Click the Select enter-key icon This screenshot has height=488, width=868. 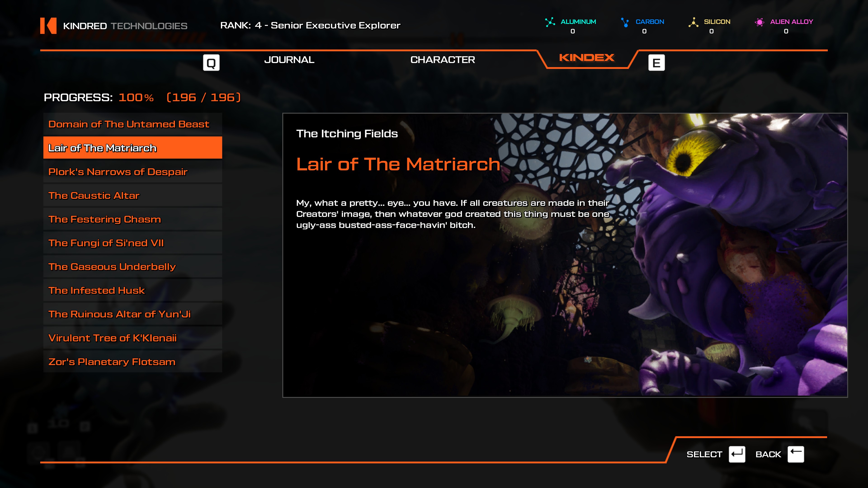coord(737,454)
